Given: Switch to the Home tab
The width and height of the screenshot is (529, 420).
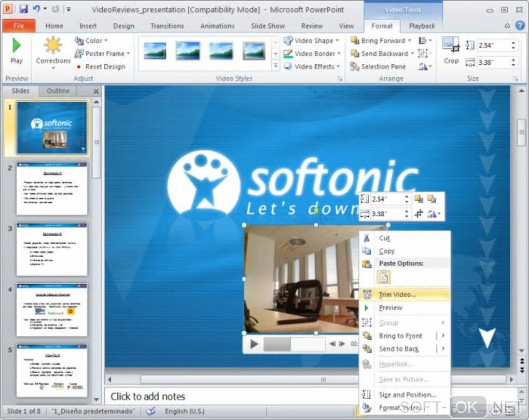Looking at the screenshot, I should coord(54,26).
